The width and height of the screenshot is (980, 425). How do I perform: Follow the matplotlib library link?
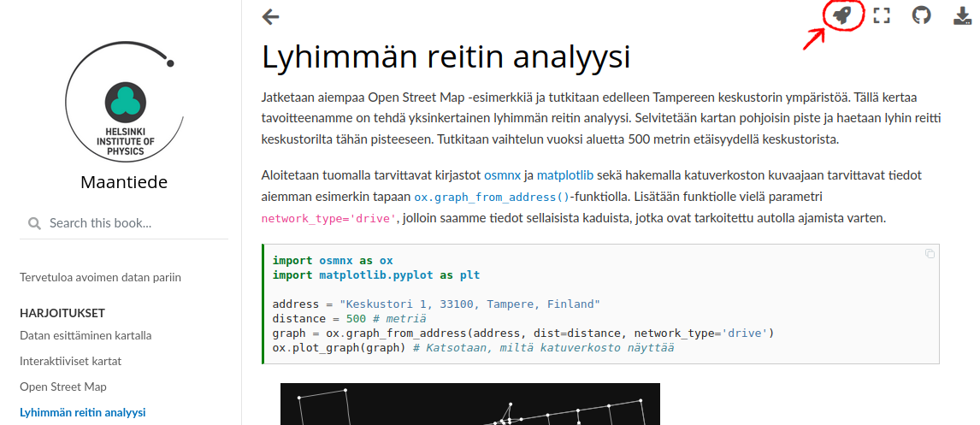pyautogui.click(x=565, y=175)
